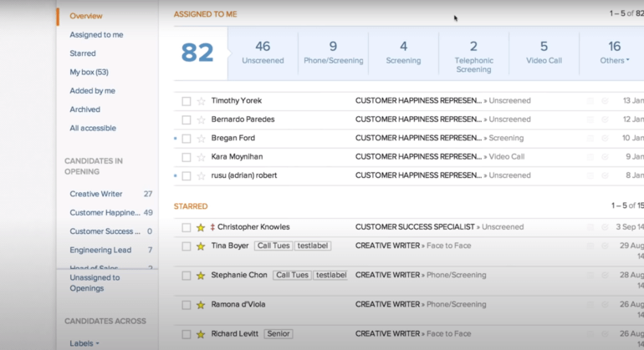Open candidate Bregan Ford
The width and height of the screenshot is (644, 350).
233,139
